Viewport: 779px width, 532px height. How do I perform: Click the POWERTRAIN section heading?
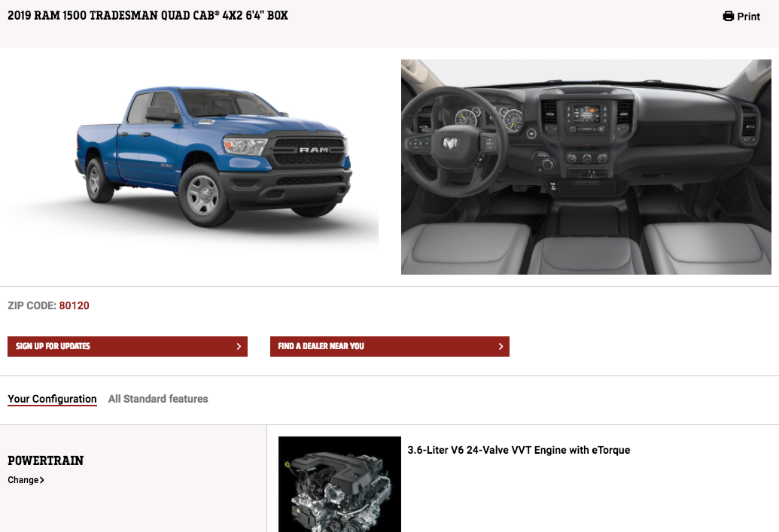point(46,461)
